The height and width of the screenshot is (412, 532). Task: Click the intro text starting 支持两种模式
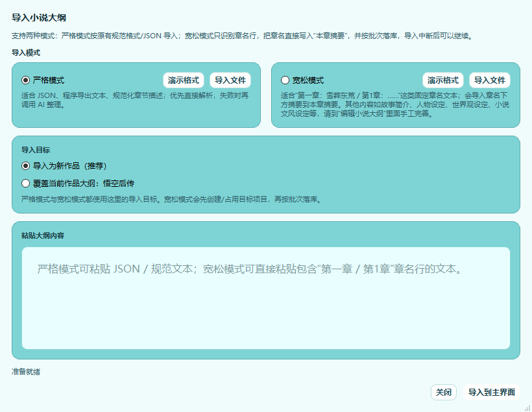point(242,36)
